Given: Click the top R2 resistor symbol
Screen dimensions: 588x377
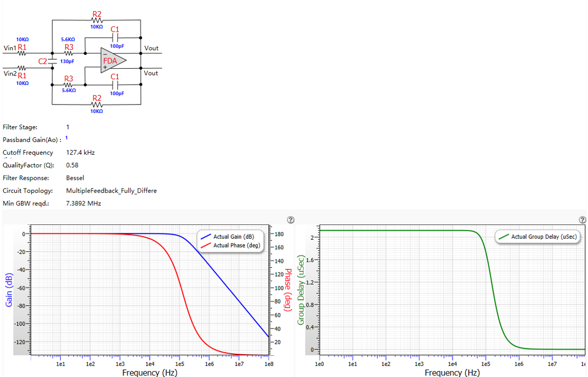Looking at the screenshot, I should [x=97, y=20].
